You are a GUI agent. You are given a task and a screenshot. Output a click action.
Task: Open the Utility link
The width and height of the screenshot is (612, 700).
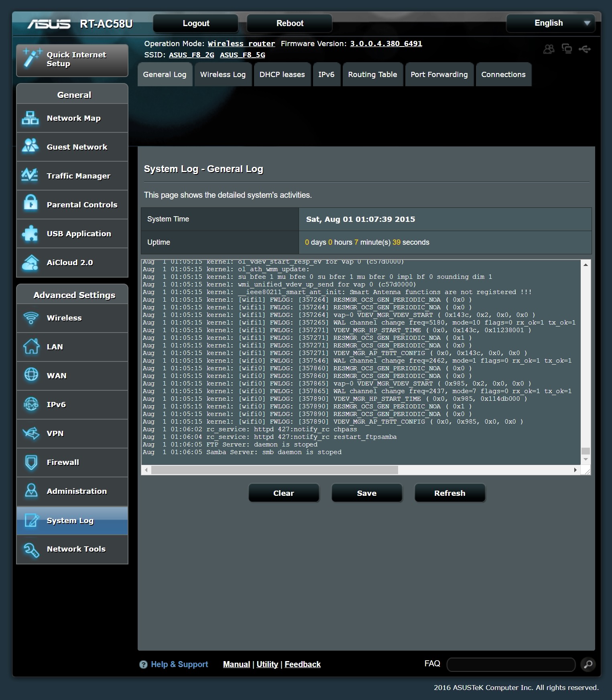[267, 664]
